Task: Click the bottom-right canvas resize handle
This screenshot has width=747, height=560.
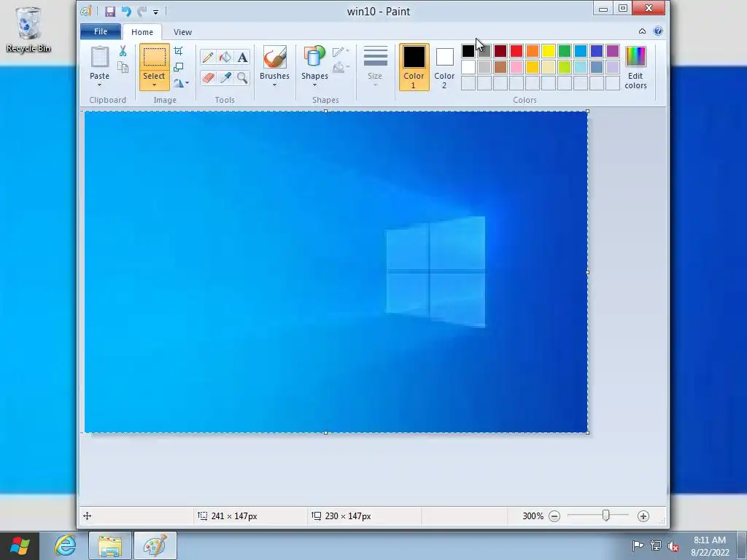Action: pos(587,433)
